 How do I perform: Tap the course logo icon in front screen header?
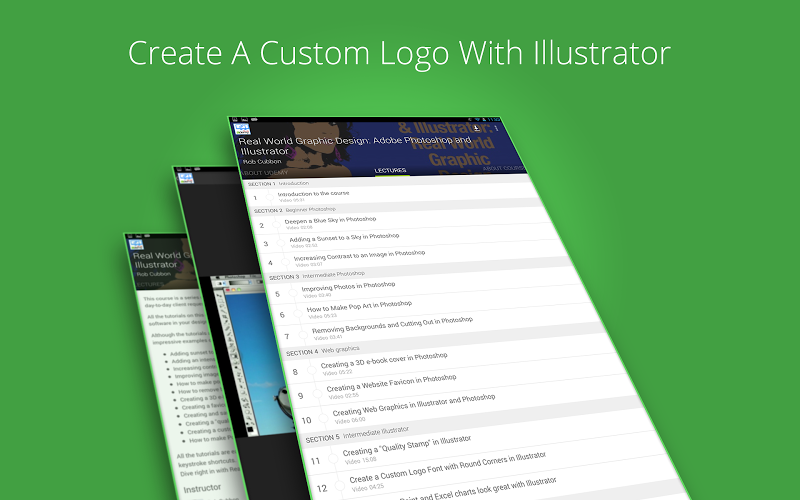[x=242, y=129]
